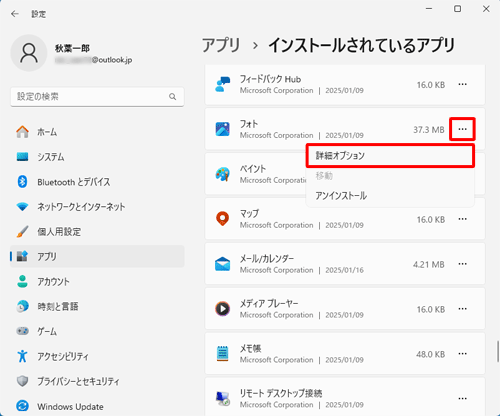Viewport: 500px width, 416px height.
Task: Go to ネットワークとインターネット settings
Action: click(x=97, y=207)
